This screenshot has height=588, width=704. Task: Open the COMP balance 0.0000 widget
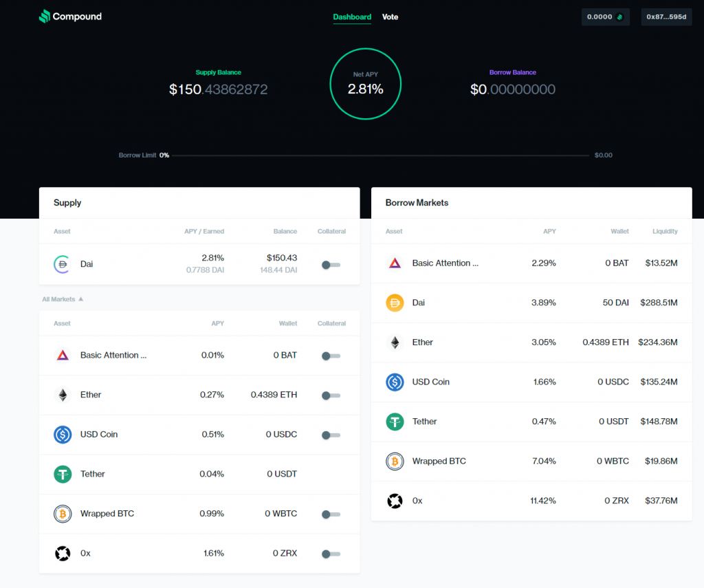(605, 17)
